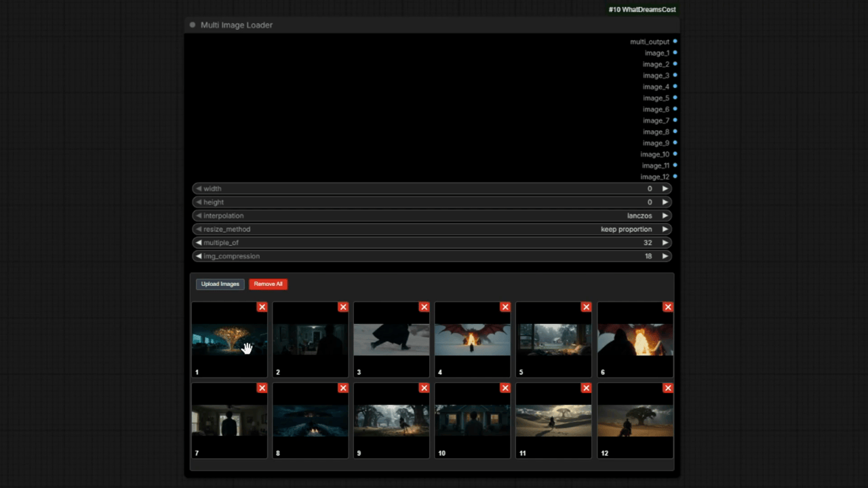Decrease multiple_of value arrow
The image size is (868, 488).
coord(199,243)
